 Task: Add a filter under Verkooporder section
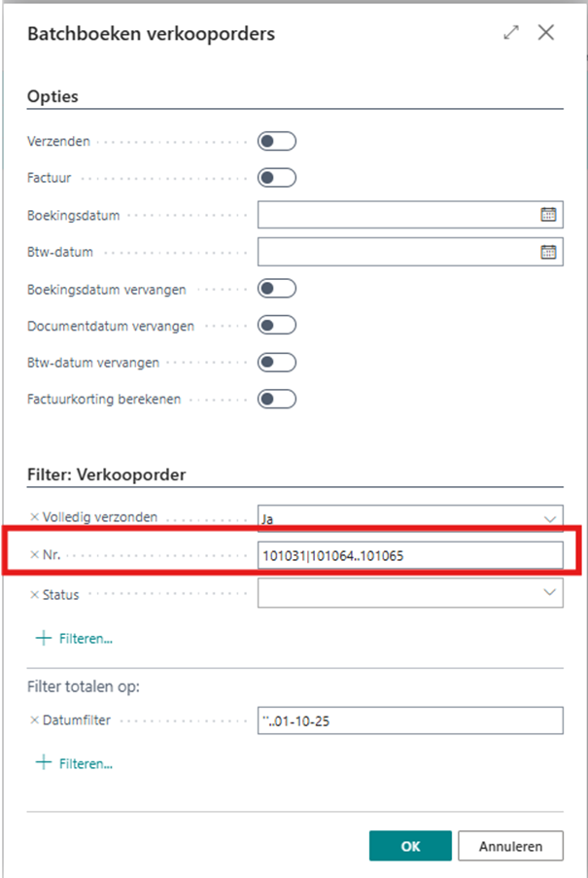point(74,639)
